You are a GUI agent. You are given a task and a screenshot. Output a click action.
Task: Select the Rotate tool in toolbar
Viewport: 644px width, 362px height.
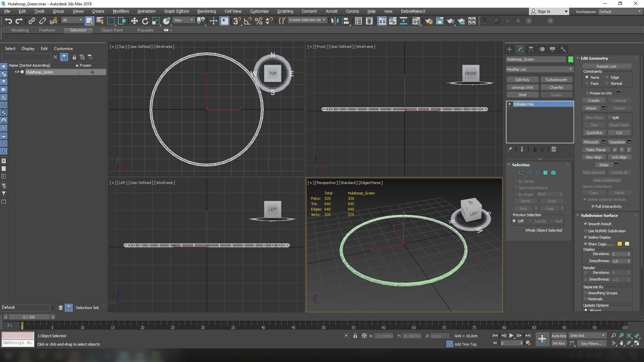click(145, 21)
